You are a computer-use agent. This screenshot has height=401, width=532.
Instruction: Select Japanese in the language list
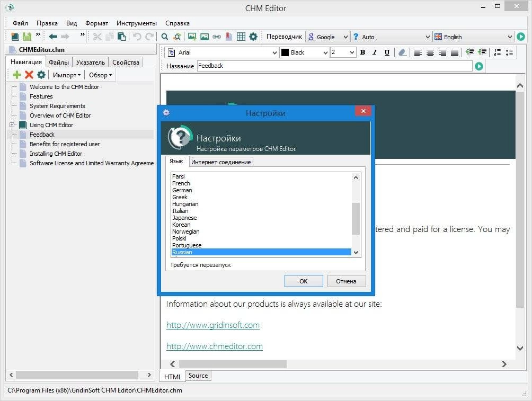tap(184, 218)
